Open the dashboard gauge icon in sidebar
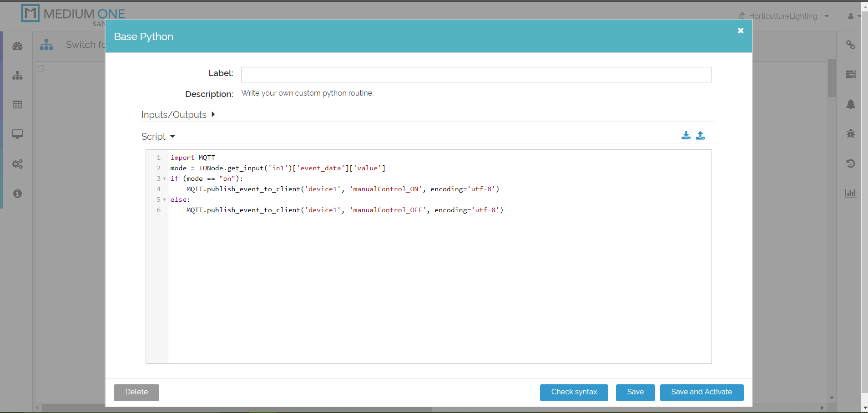 [17, 46]
